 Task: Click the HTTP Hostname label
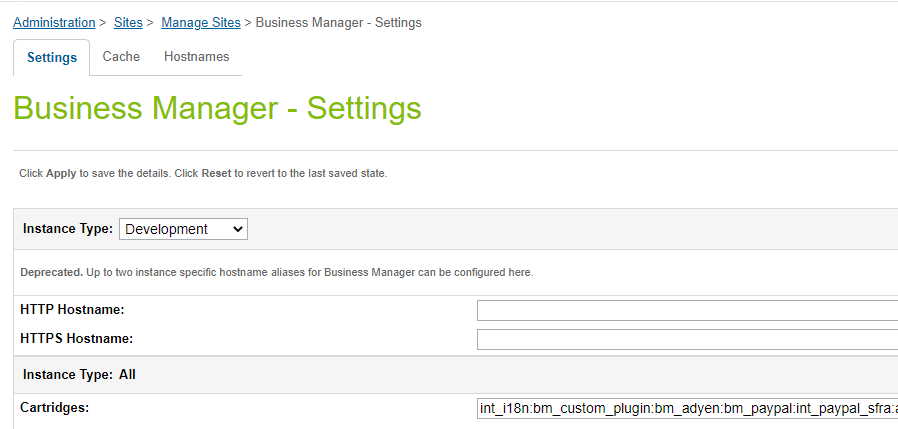tap(72, 310)
